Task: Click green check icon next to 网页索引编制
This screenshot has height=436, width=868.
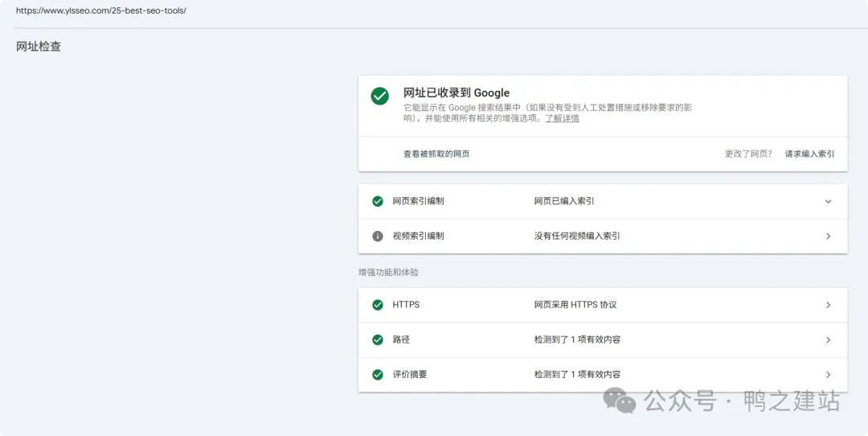Action: point(378,201)
